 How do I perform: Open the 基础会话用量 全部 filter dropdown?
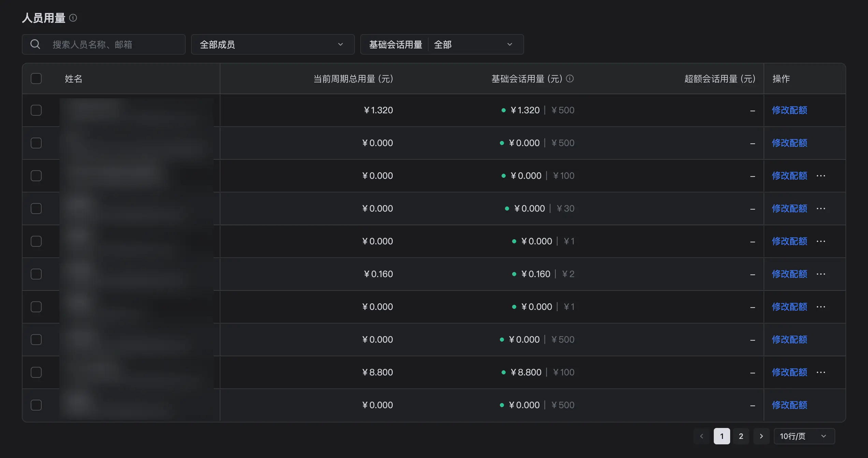442,44
